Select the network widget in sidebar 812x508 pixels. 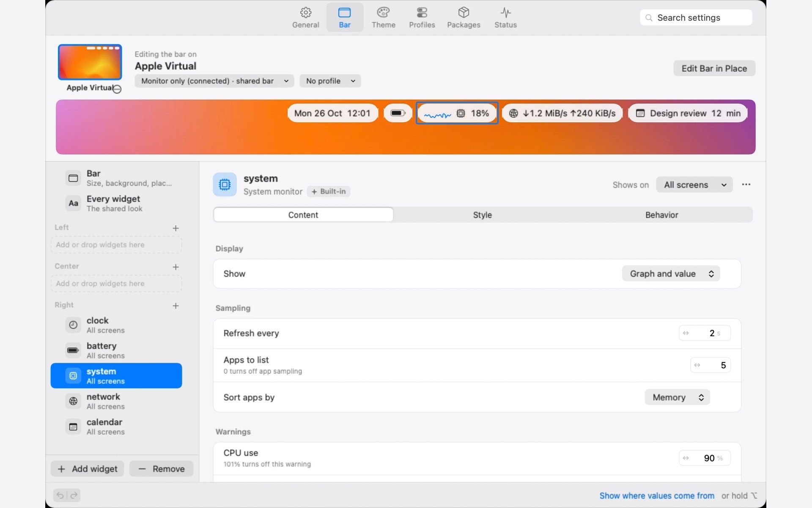pyautogui.click(x=116, y=401)
